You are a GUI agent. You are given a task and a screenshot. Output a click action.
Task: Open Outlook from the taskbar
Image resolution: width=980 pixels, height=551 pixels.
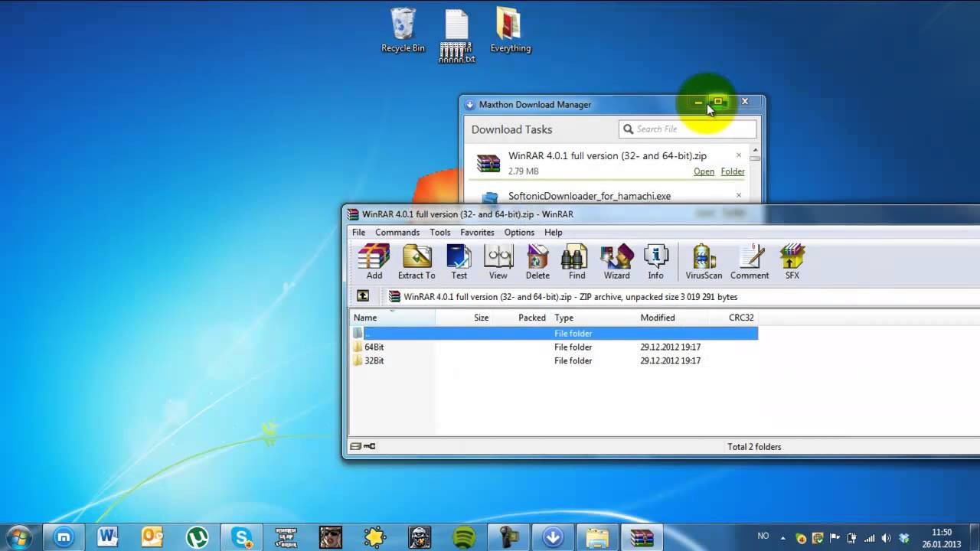click(x=152, y=537)
